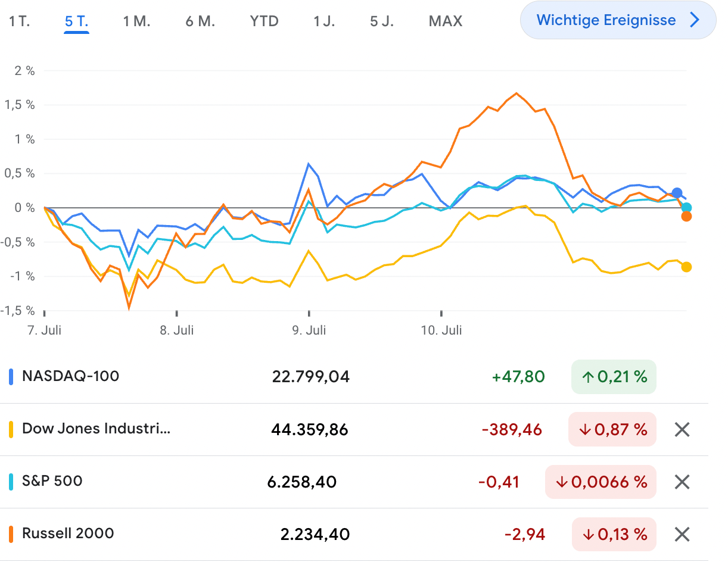The image size is (728, 562).
Task: Switch chart to 1 J. range
Action: pos(324,21)
